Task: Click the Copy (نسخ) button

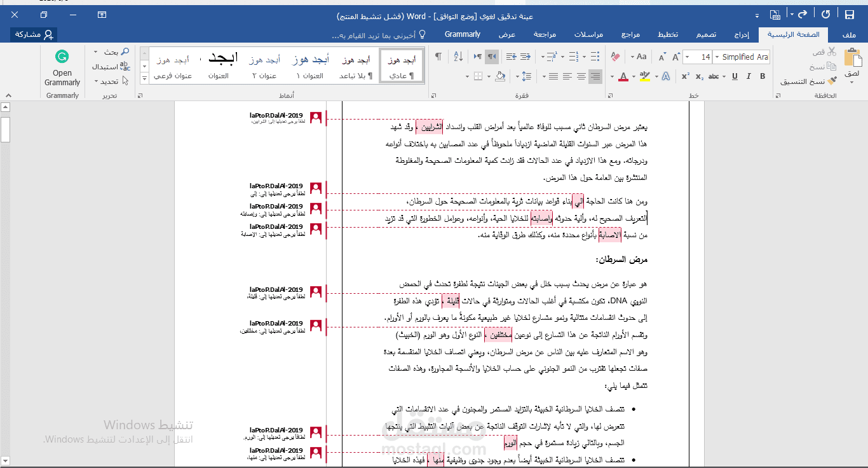Action: (822, 66)
